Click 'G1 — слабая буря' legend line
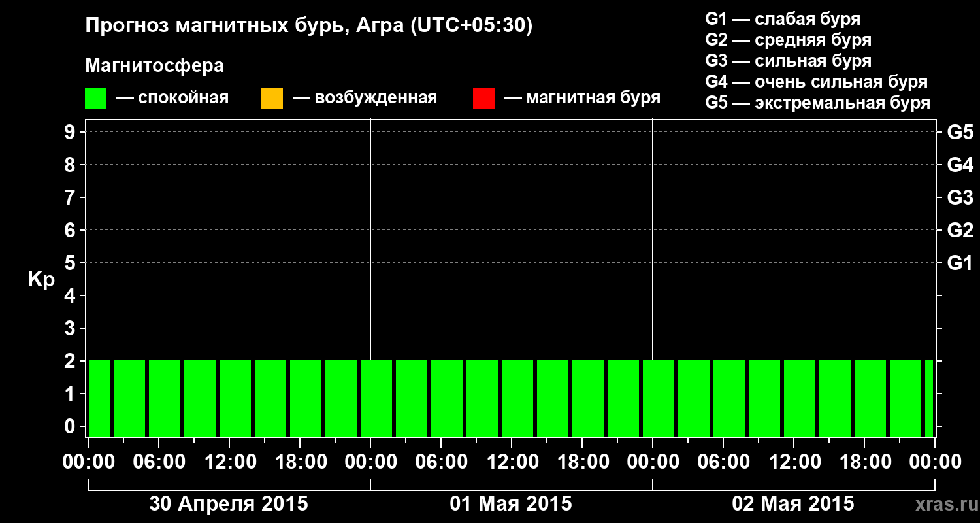This screenshot has width=980, height=523. click(x=783, y=18)
